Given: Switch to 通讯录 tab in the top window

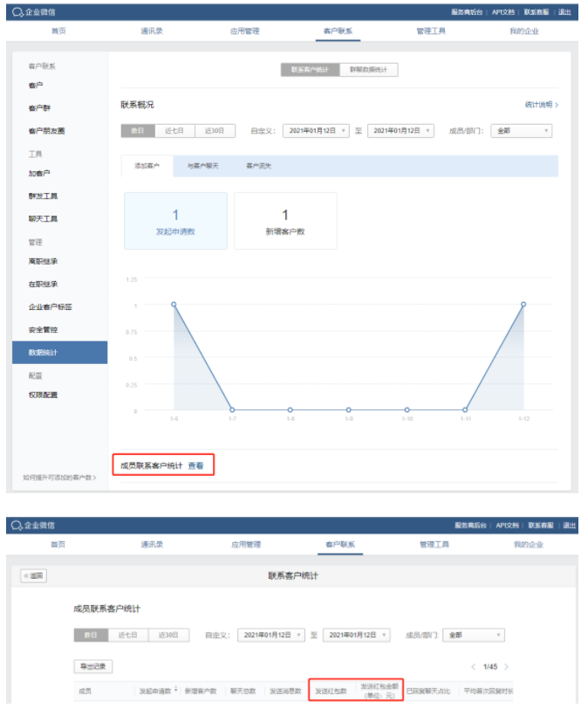Looking at the screenshot, I should [x=152, y=31].
